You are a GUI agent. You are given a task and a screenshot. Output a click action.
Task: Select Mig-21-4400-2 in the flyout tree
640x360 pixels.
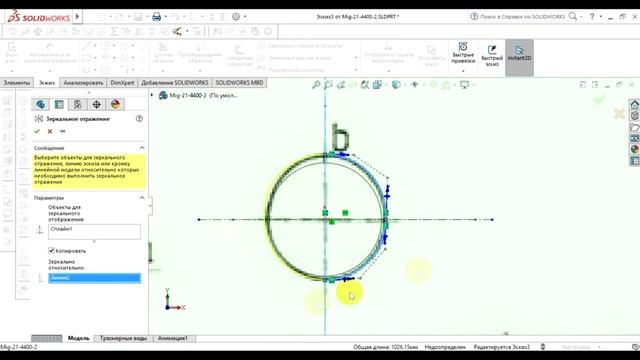[204, 96]
